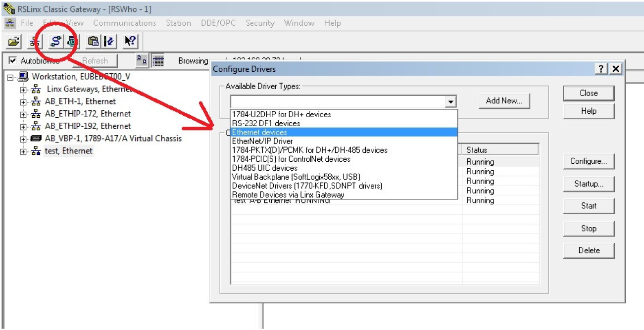This screenshot has height=330, width=644.
Task: Click the question mark help button in the Configure Drivers title bar
Action: (x=601, y=69)
